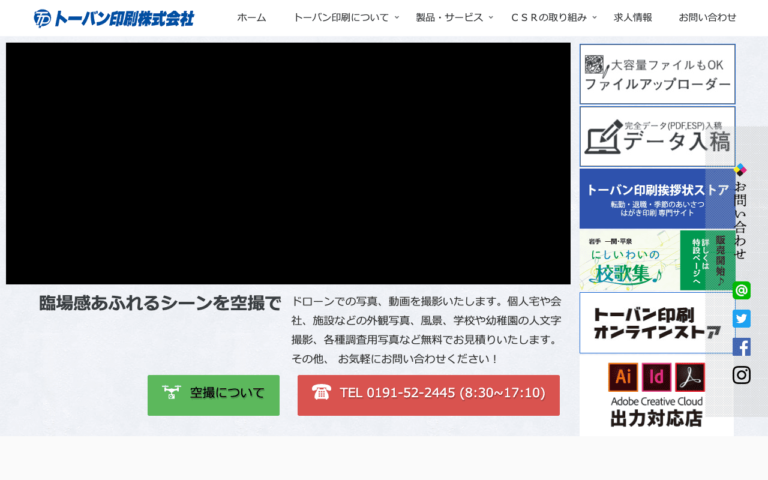Open the Instagram sidebar icon

[742, 375]
